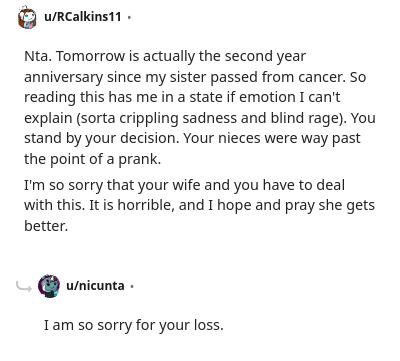Click the word 'anniversary' in the comment
Viewport: 400px width, 361px height.
tap(63, 77)
